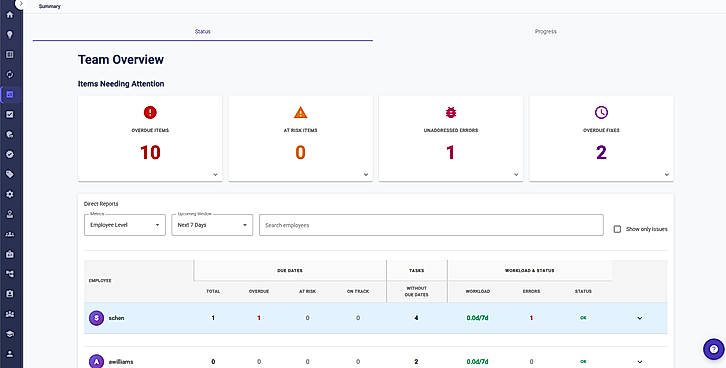The height and width of the screenshot is (368, 726).
Task: Click the circular sync arrows sidebar icon
Action: tap(10, 75)
